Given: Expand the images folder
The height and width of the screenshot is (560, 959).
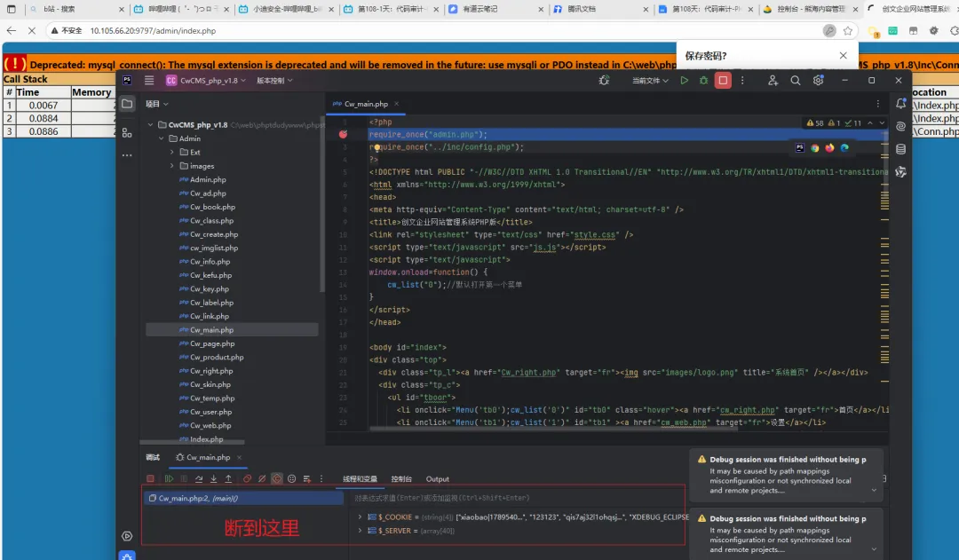Looking at the screenshot, I should pos(172,166).
